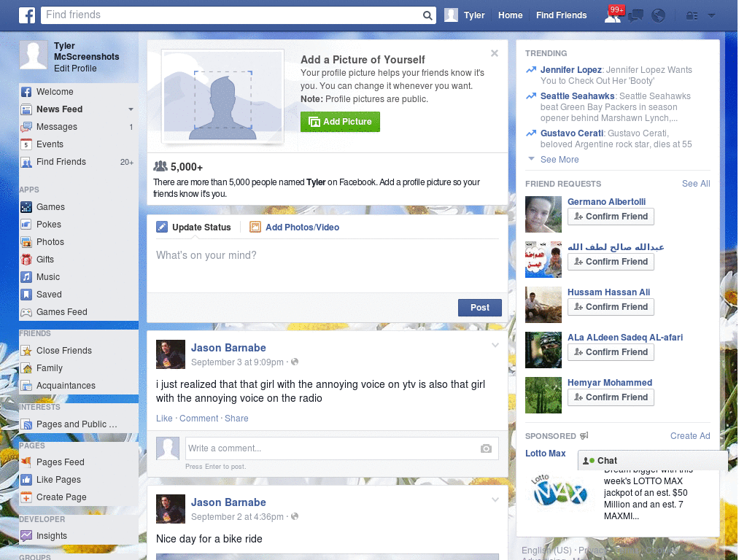Open the notifications globe icon
This screenshot has width=747, height=560.
(x=659, y=16)
